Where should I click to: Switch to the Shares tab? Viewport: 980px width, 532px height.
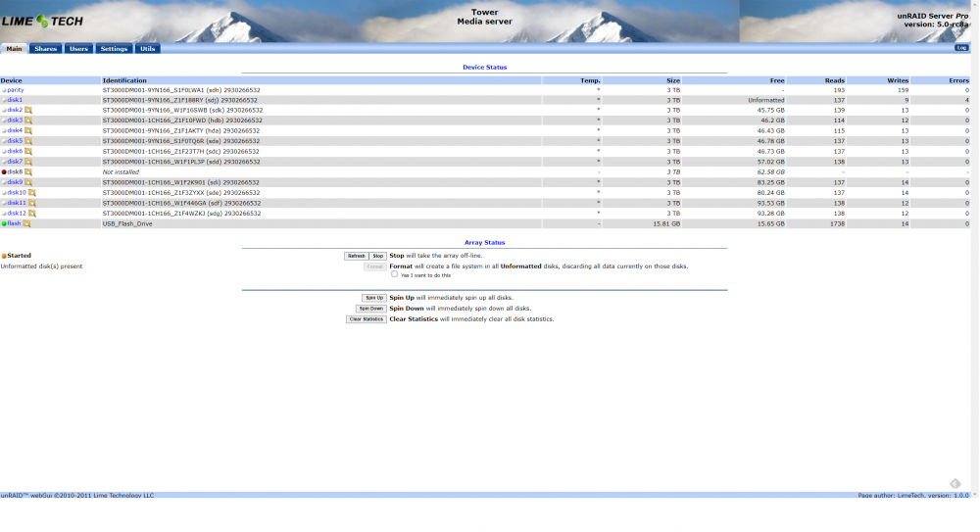46,49
